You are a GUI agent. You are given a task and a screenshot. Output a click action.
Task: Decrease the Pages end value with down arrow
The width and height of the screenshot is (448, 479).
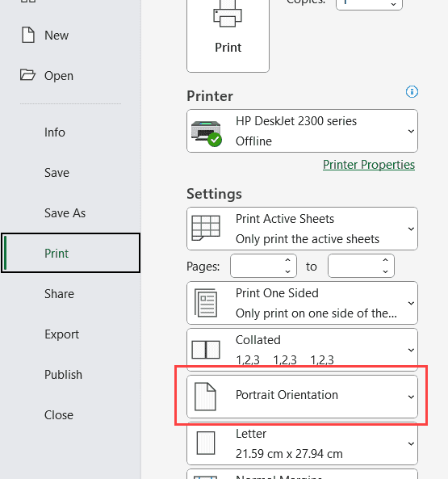point(385,271)
